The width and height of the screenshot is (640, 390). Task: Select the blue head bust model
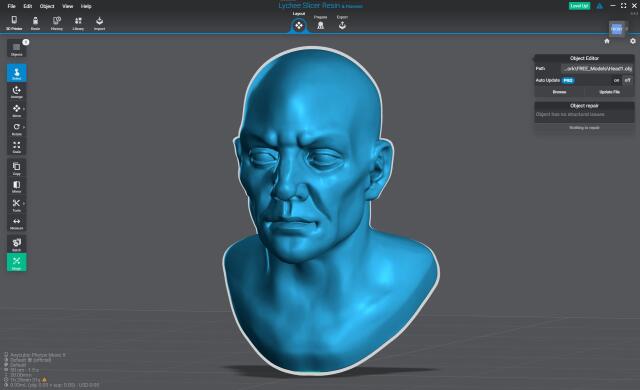(x=331, y=212)
